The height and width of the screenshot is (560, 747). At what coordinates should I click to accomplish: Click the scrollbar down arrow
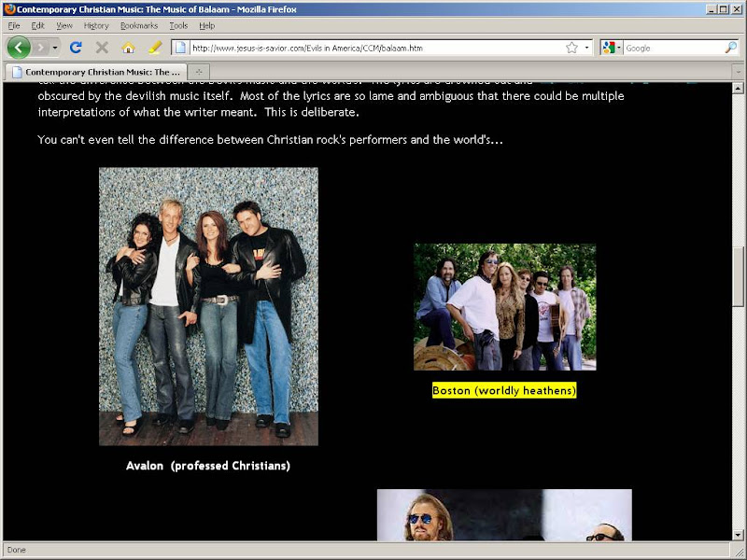click(x=738, y=535)
